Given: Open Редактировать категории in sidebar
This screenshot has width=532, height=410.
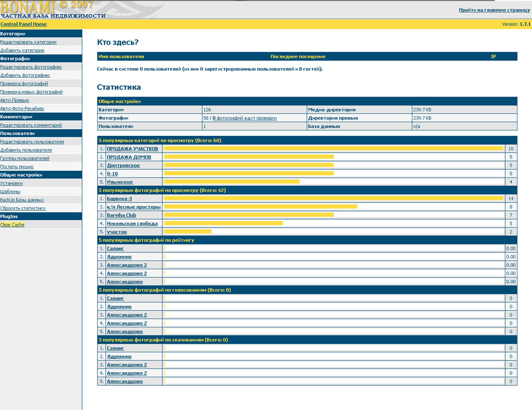Looking at the screenshot, I should click(28, 42).
